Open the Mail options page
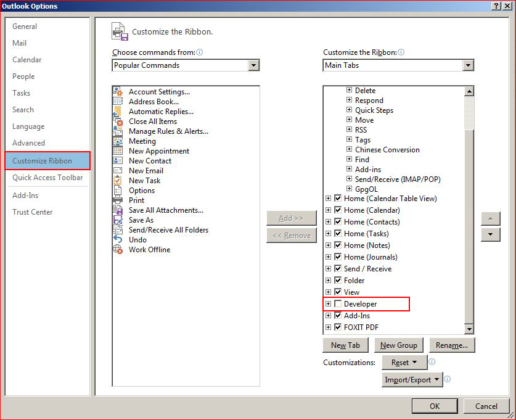Image resolution: width=516 pixels, height=420 pixels. tap(19, 43)
